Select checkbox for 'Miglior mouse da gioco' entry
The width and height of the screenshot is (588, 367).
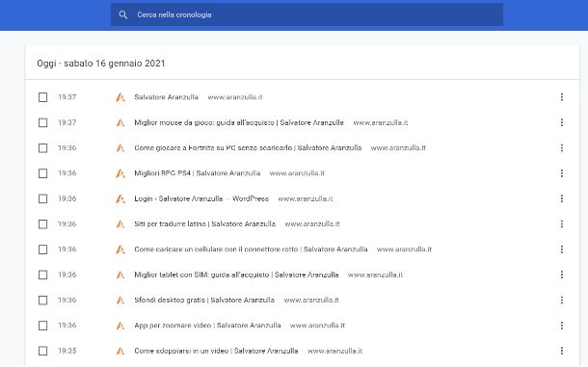(43, 122)
